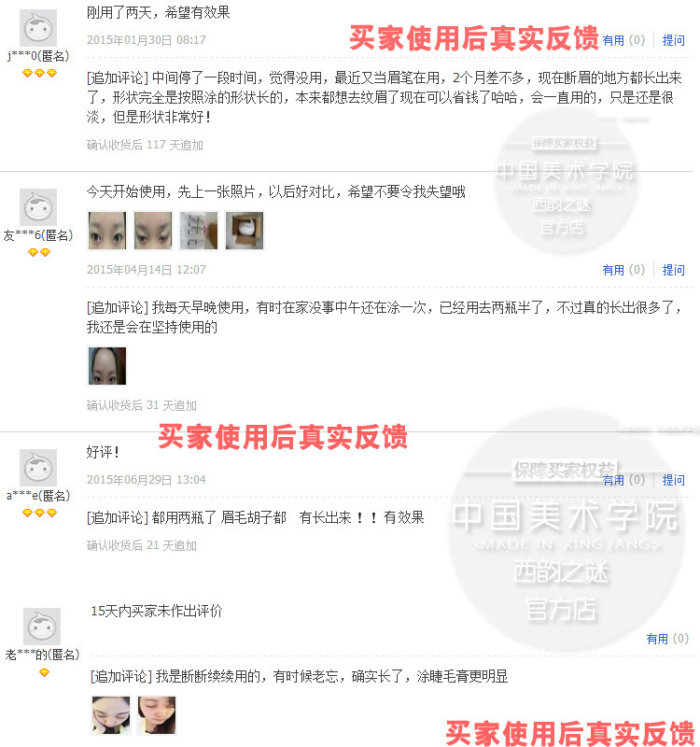This screenshot has width=700, height=747.
Task: Click diamond rating icons under 友***6
Action: 39,252
